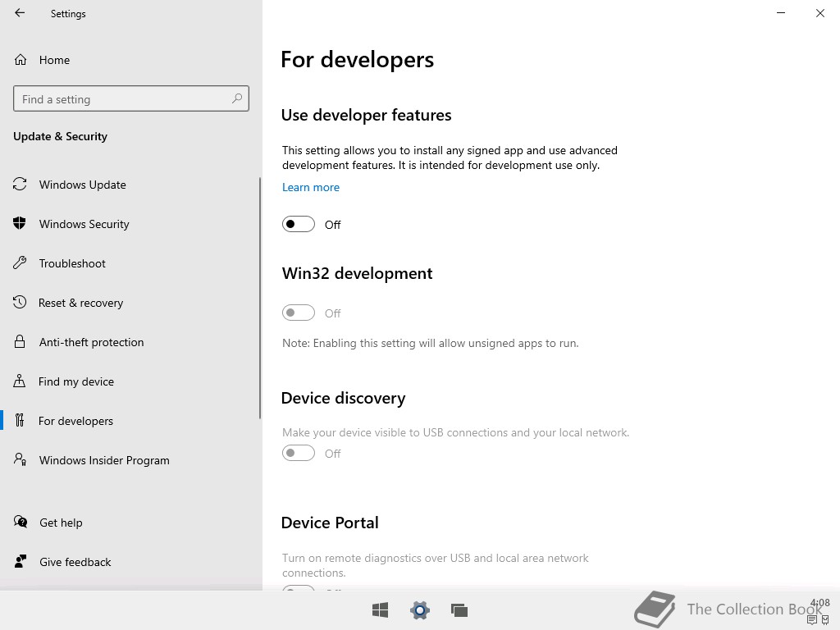This screenshot has height=630, width=840.
Task: Click the unsigned apps note text
Action: click(x=431, y=343)
